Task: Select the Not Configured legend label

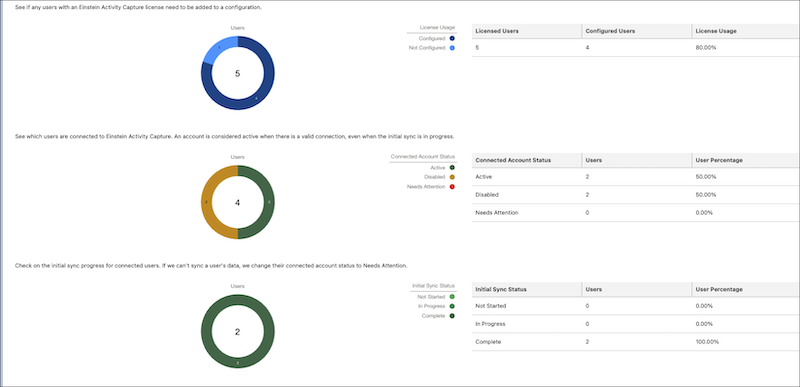Action: [427, 48]
